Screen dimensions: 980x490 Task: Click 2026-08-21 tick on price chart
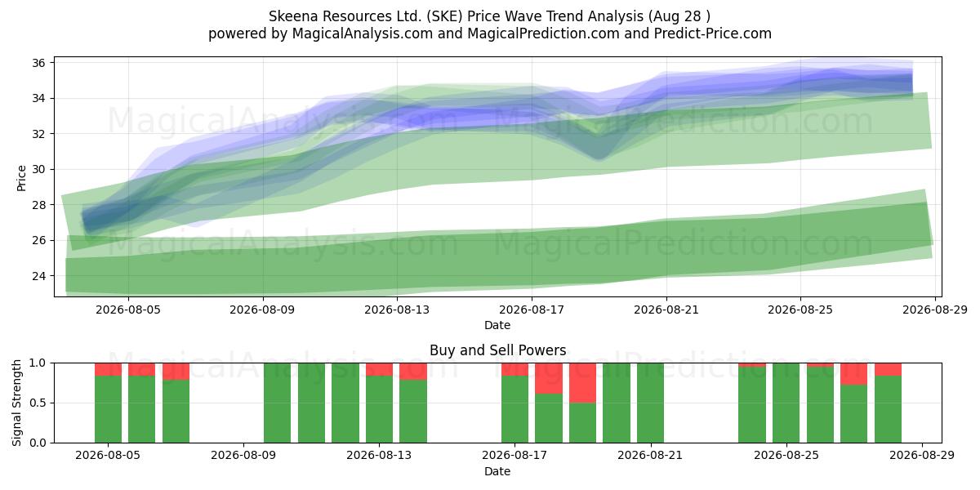click(x=666, y=310)
